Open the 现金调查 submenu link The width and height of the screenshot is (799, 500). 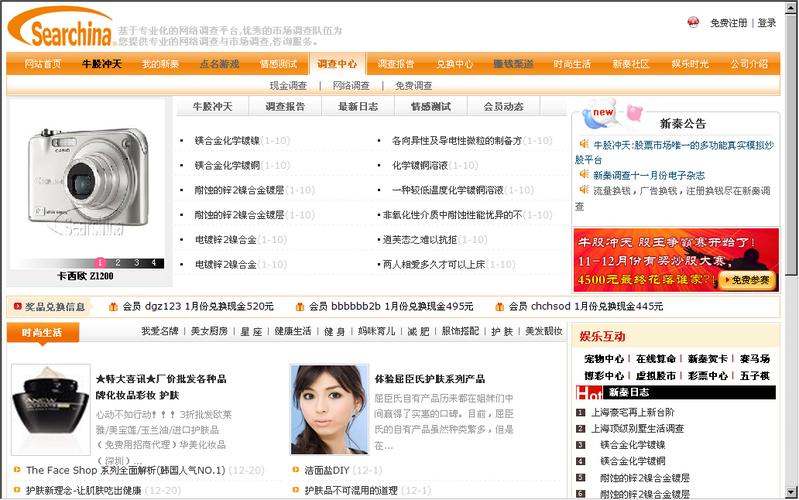tap(288, 86)
